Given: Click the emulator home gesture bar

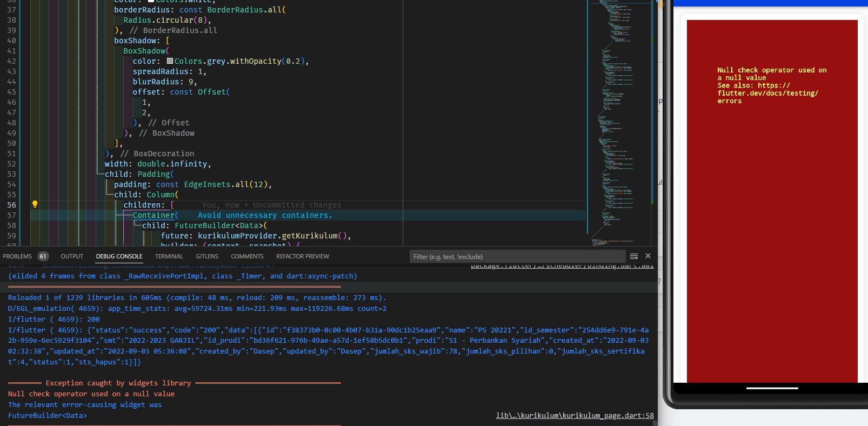Looking at the screenshot, I should point(772,388).
